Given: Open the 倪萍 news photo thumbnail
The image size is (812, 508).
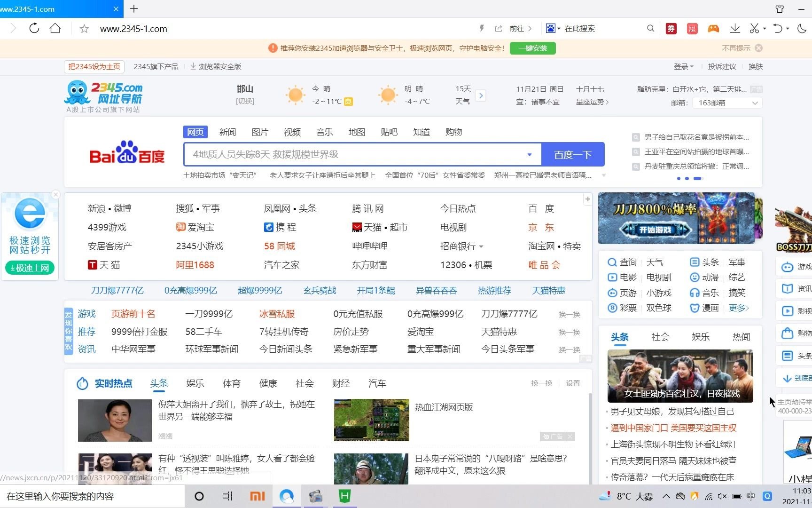Looking at the screenshot, I should pyautogui.click(x=115, y=420).
